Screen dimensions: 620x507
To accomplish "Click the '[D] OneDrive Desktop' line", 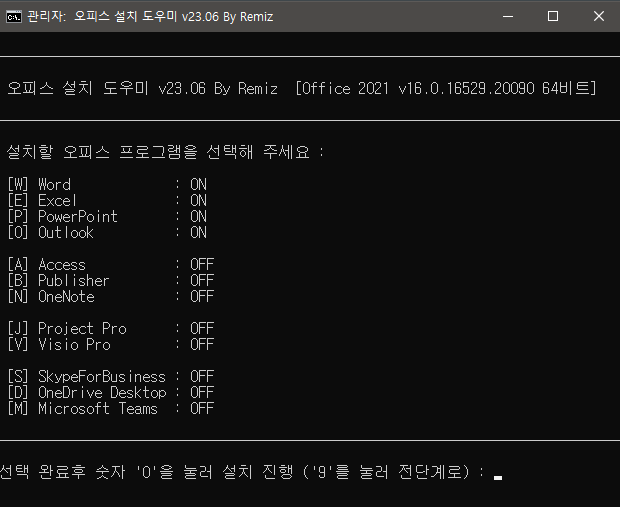I will click(x=111, y=392).
